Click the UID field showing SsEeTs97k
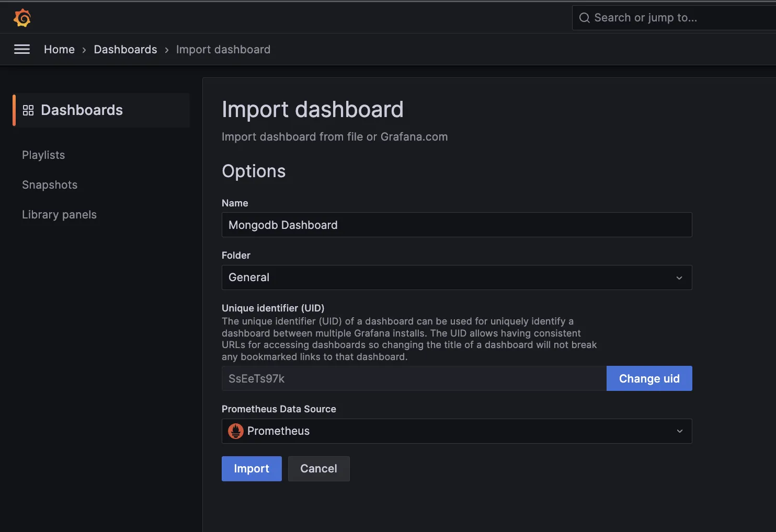The image size is (776, 532). 414,378
